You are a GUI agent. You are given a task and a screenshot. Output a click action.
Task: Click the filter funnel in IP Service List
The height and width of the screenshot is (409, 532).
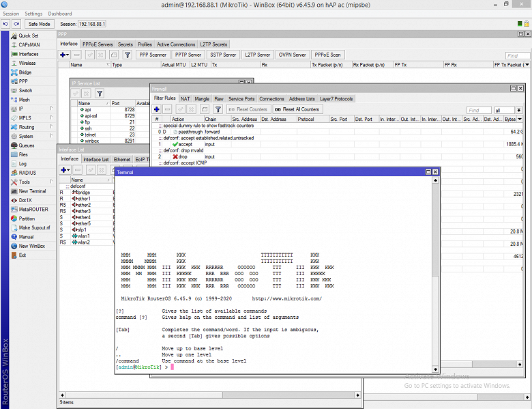99,94
